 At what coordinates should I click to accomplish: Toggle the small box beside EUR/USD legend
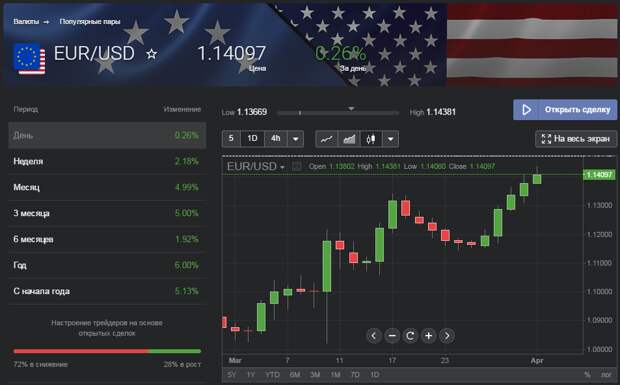coord(296,166)
